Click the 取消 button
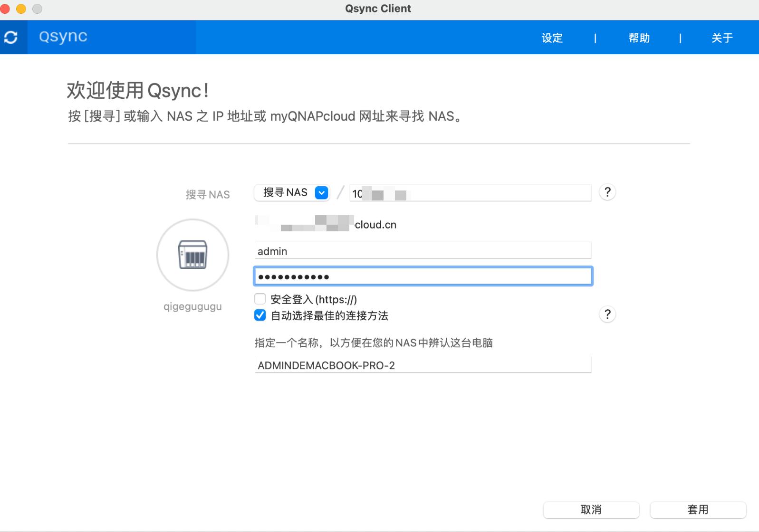The height and width of the screenshot is (532, 759). pyautogui.click(x=591, y=510)
